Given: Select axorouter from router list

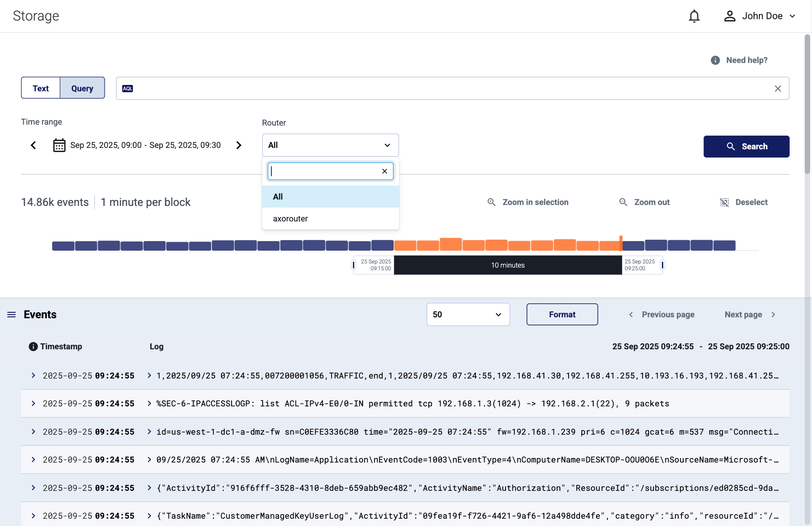Looking at the screenshot, I should (x=290, y=219).
